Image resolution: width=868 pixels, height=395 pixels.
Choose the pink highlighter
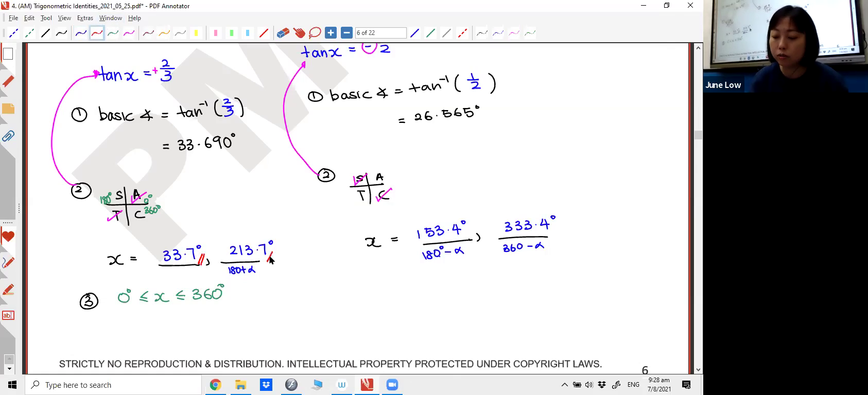point(216,33)
